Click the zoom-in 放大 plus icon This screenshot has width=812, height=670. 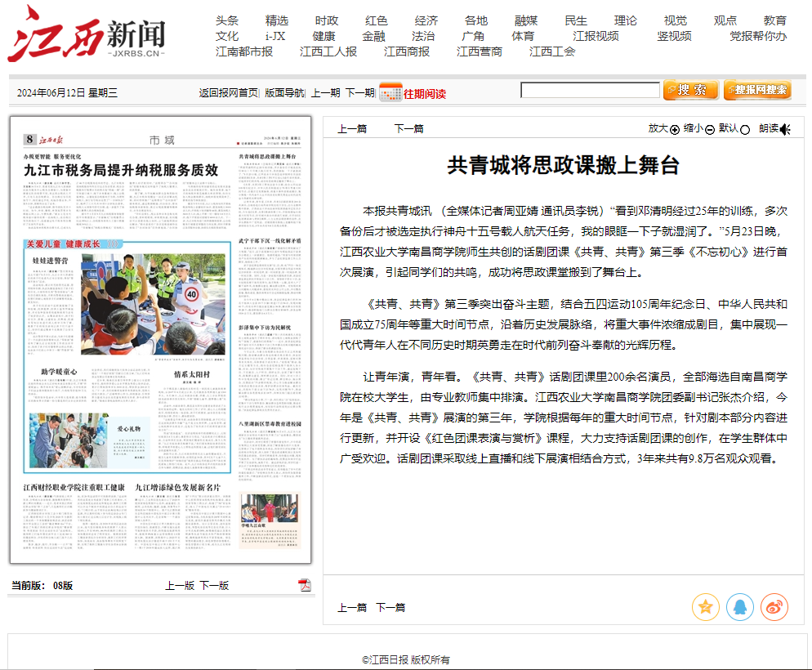click(675, 129)
